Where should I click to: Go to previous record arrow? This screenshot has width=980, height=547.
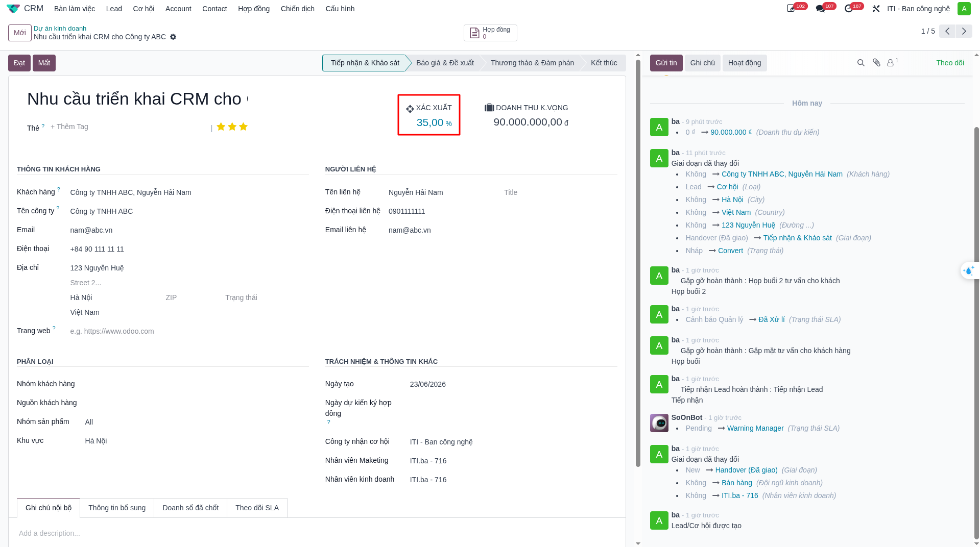(x=947, y=31)
